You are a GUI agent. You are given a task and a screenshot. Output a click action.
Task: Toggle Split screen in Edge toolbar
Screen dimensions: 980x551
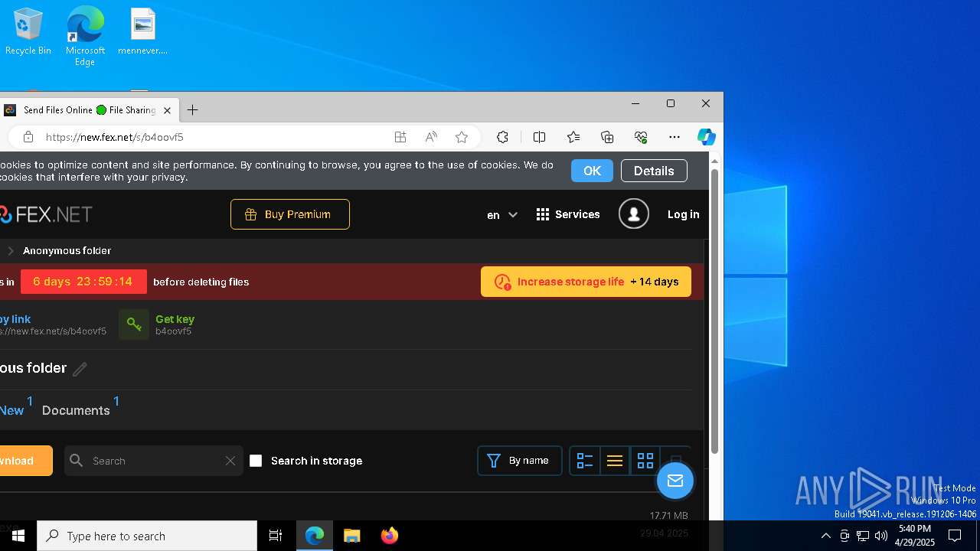coord(539,137)
